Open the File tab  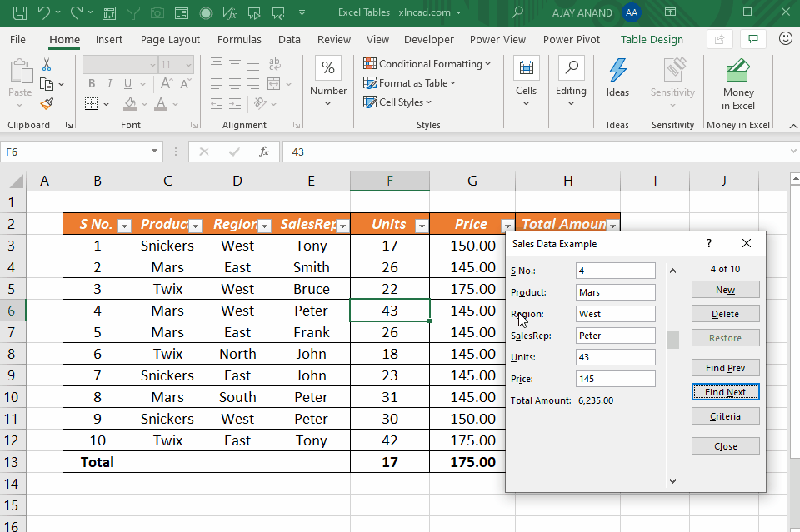click(17, 40)
